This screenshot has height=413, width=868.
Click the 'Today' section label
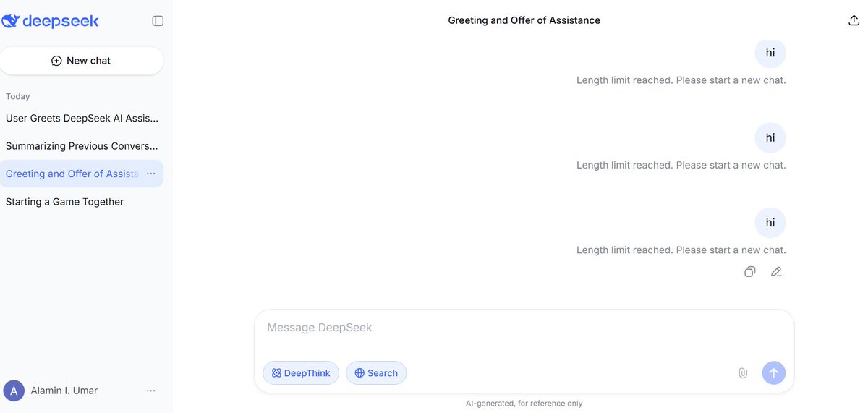[x=18, y=96]
